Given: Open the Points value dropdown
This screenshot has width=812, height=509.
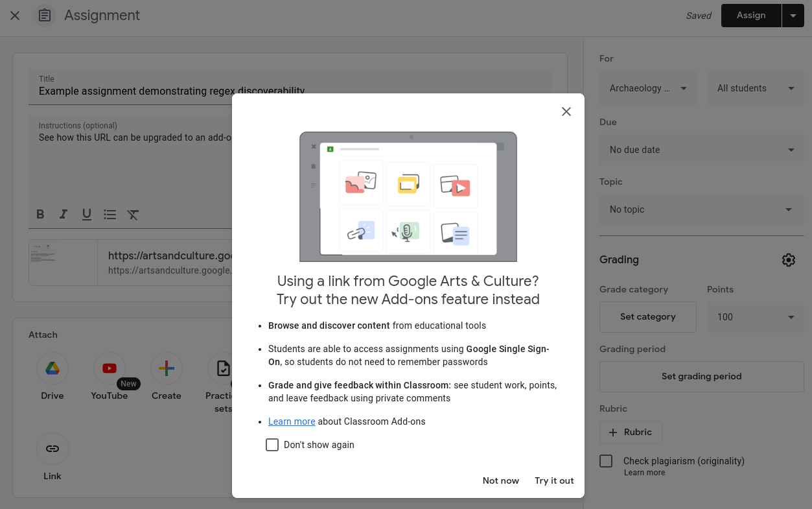Looking at the screenshot, I should tap(755, 317).
